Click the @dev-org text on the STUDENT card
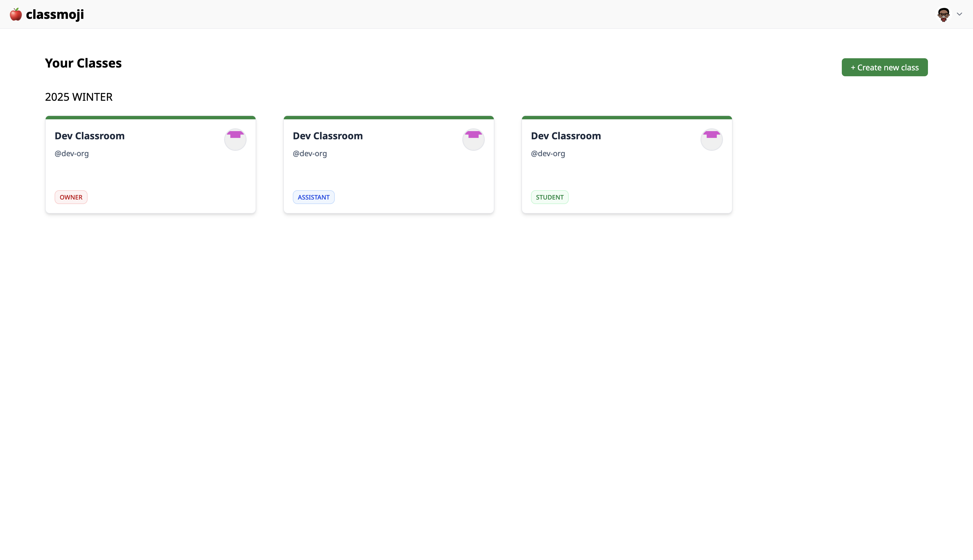The height and width of the screenshot is (560, 973). click(548, 153)
